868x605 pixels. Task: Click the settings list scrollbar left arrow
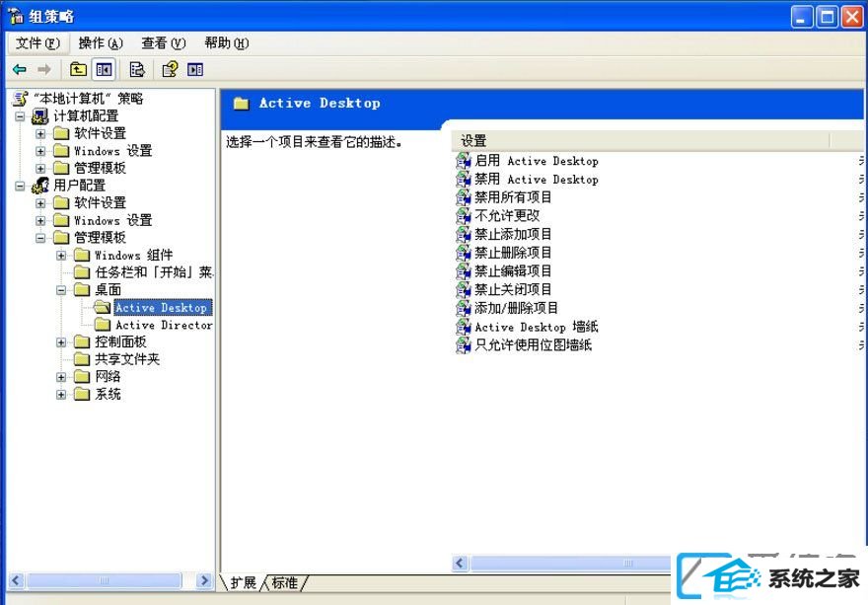(x=460, y=564)
